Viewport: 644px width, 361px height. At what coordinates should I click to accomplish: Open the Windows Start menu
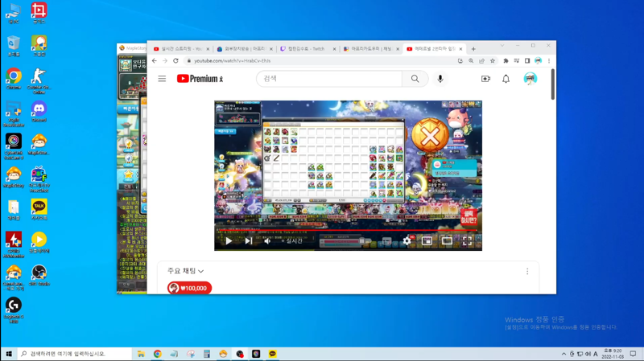tap(9, 354)
